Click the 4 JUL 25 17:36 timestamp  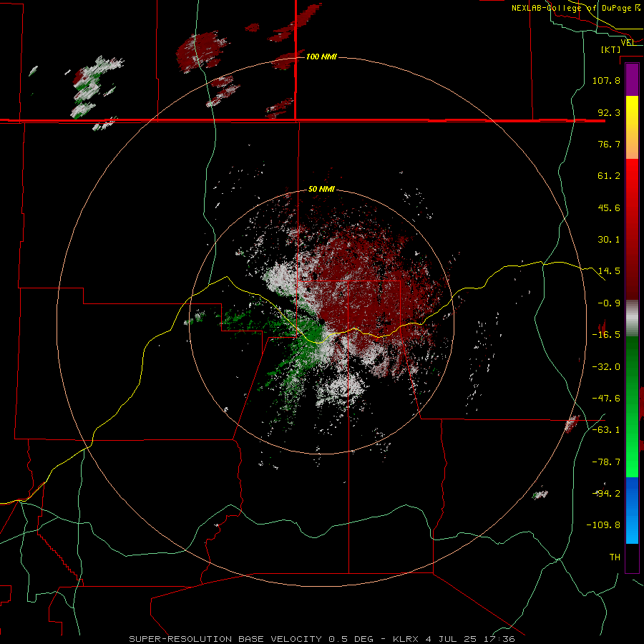click(470, 639)
